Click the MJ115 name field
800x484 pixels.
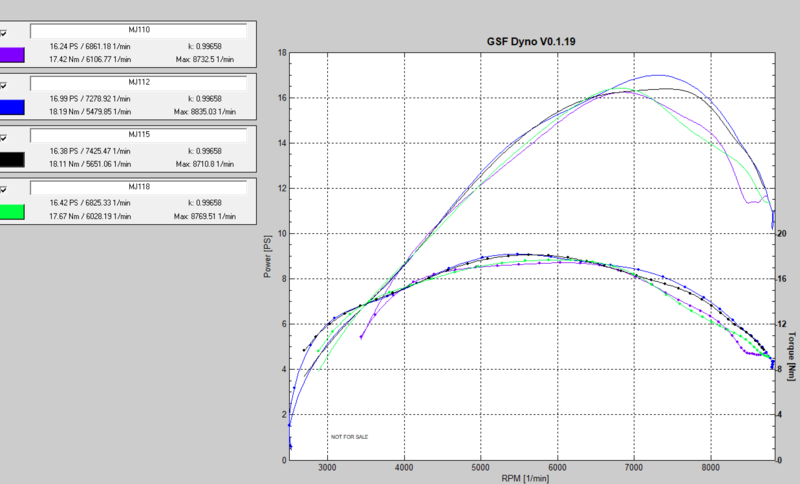139,135
